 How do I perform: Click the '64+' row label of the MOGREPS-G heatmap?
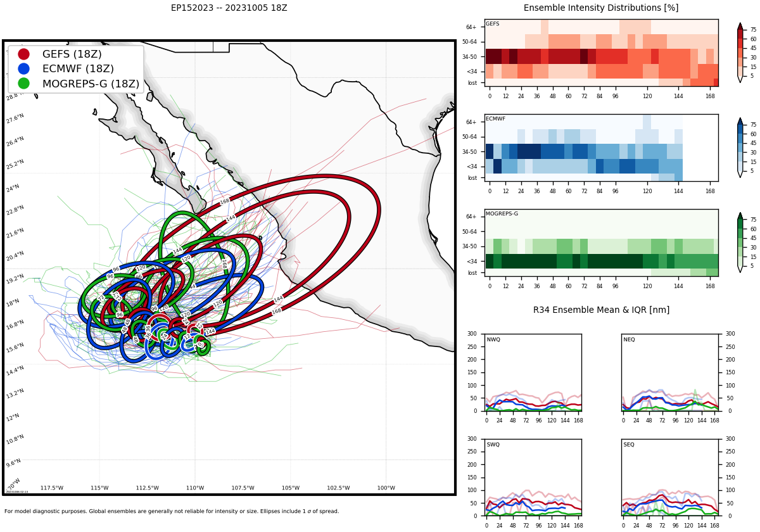click(x=471, y=217)
